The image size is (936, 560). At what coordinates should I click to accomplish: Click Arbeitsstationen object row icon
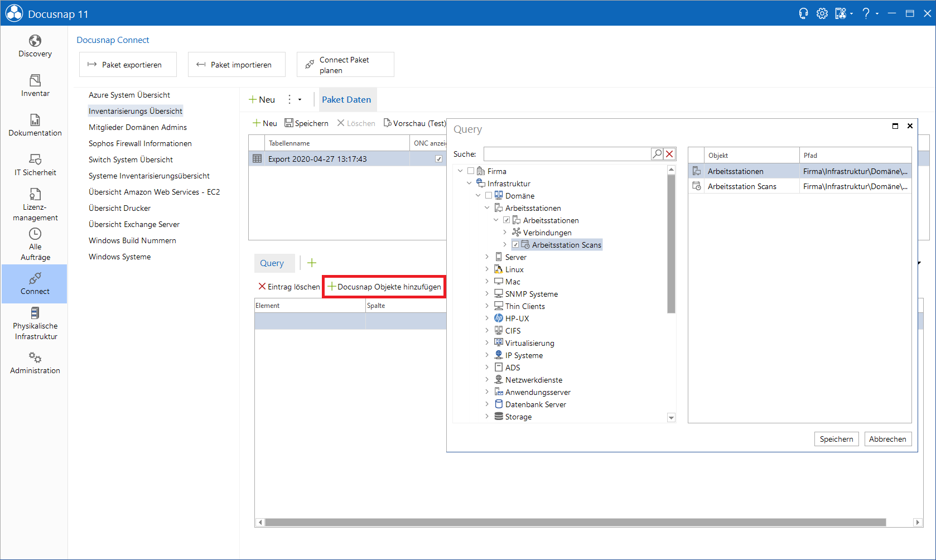(x=697, y=171)
